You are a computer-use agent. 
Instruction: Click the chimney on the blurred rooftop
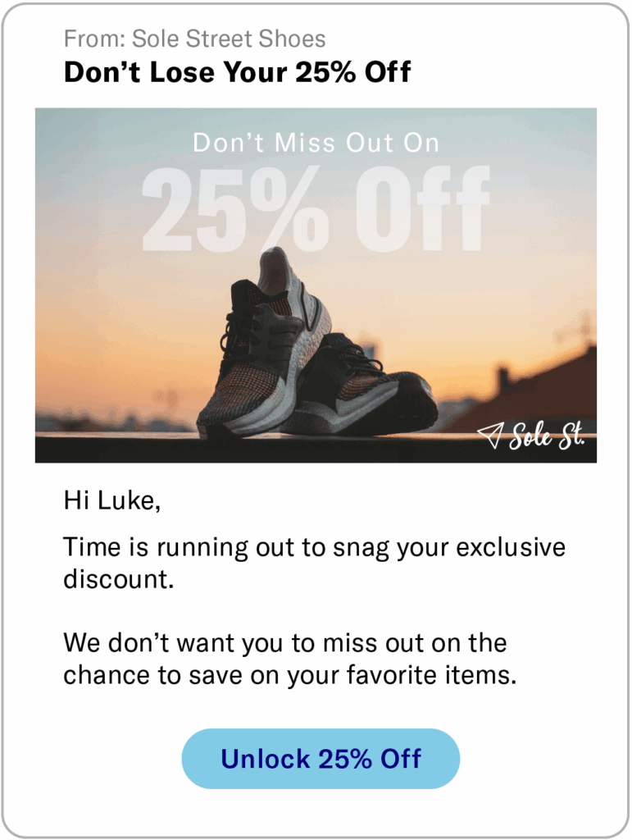tap(503, 378)
